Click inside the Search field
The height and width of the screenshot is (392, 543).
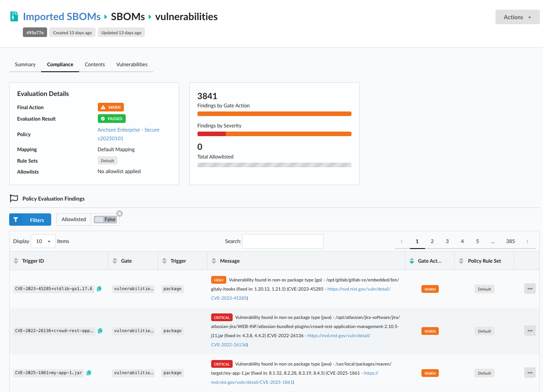pos(282,241)
